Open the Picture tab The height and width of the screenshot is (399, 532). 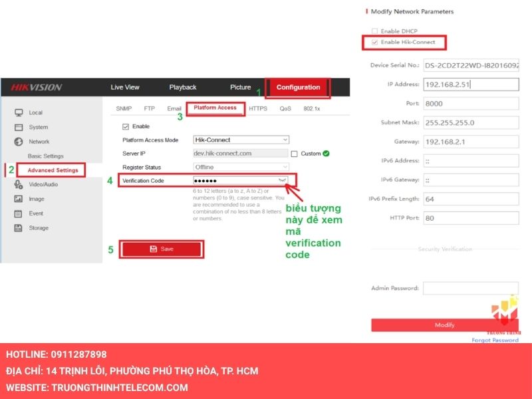click(x=240, y=87)
